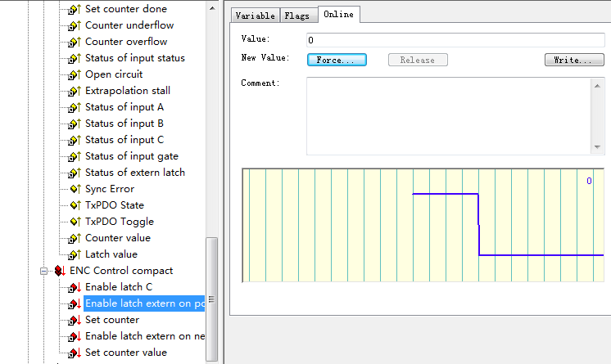Viewport: 611px width, 364px height.
Task: Click the icon beside Set counter done
Action: point(75,9)
